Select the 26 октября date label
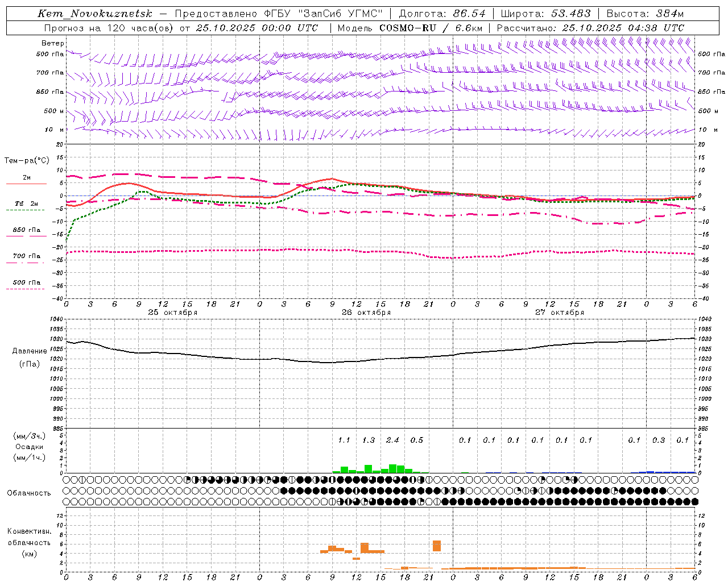This screenshot has height=582, width=728. pyautogui.click(x=366, y=313)
